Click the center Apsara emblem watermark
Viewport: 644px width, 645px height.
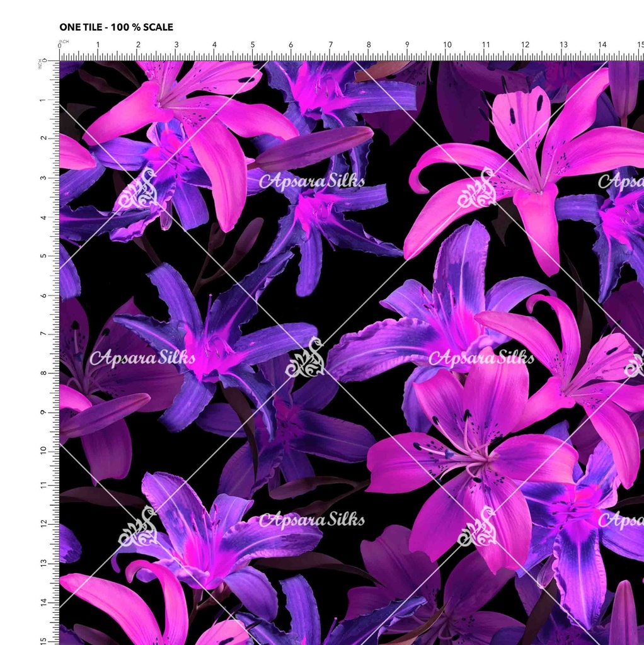click(x=306, y=359)
